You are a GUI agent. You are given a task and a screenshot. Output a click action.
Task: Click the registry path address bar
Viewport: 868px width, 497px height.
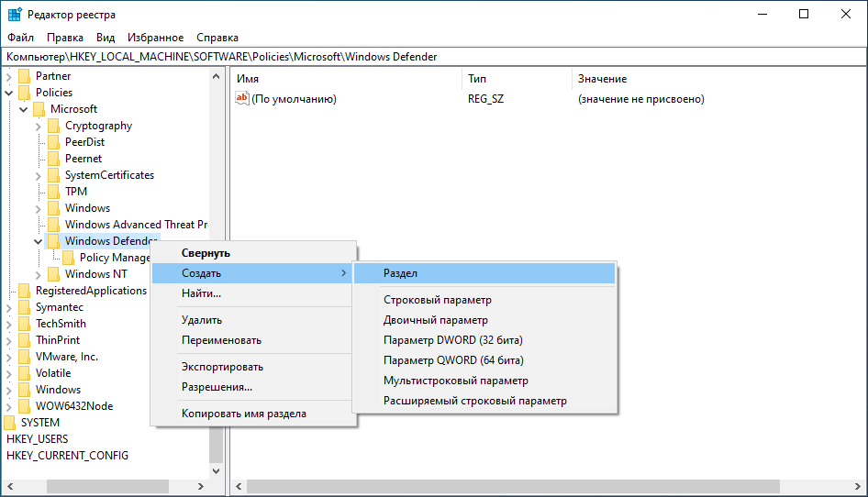click(434, 57)
